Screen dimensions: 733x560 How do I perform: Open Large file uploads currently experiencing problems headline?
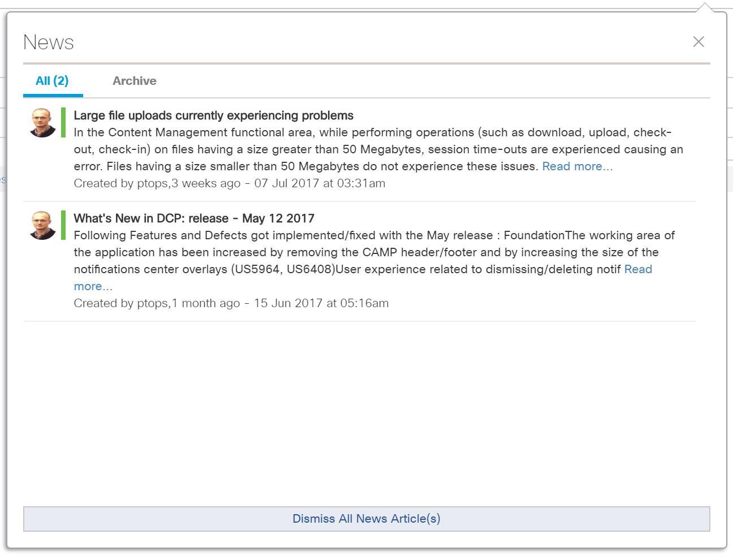(213, 115)
